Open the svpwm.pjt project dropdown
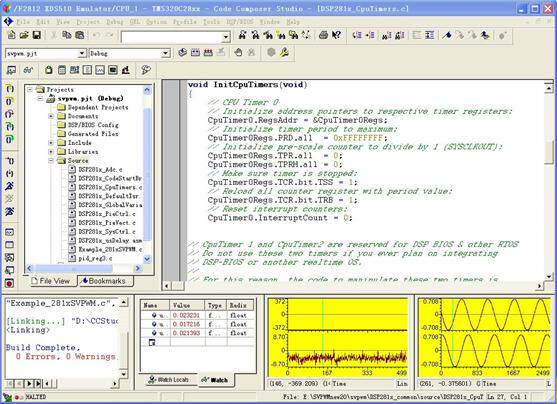Viewport: 557px width, 404px height. tap(82, 53)
